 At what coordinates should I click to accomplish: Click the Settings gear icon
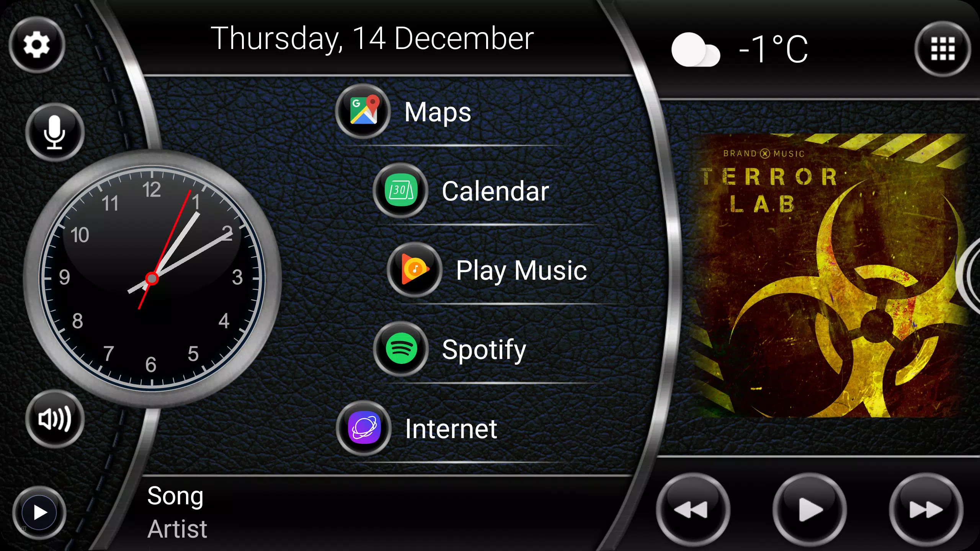(36, 45)
